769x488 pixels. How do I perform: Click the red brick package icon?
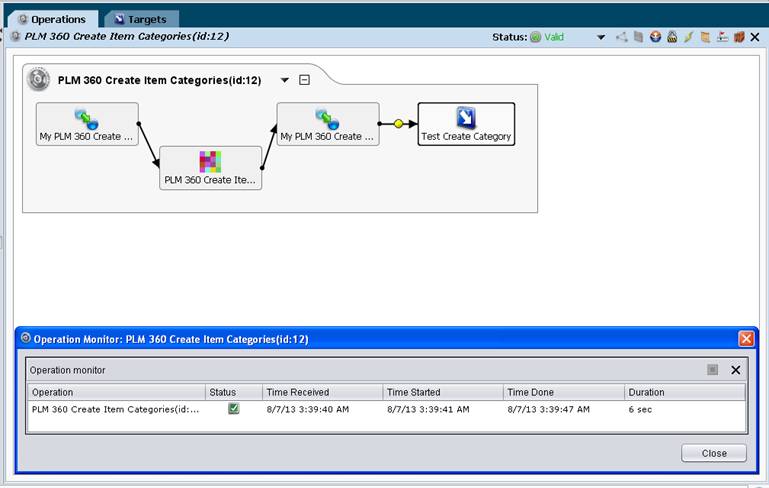pyautogui.click(x=739, y=37)
